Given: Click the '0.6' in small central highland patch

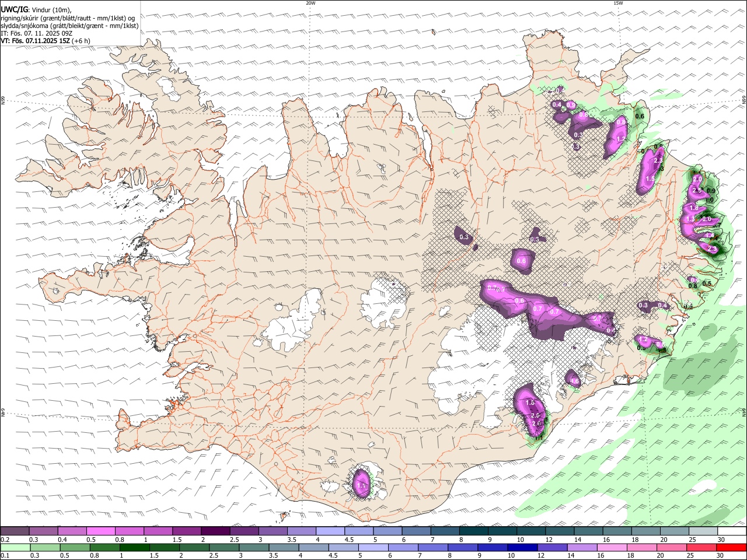Looking at the screenshot, I should click(x=521, y=261).
